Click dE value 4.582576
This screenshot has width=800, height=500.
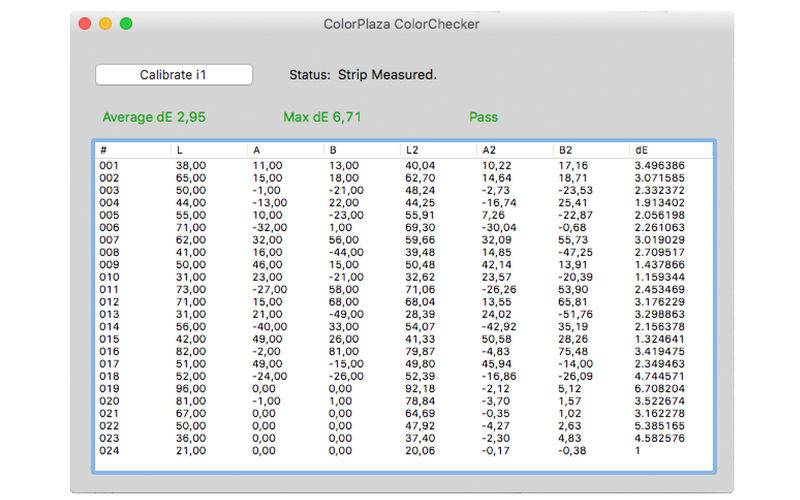pyautogui.click(x=660, y=438)
